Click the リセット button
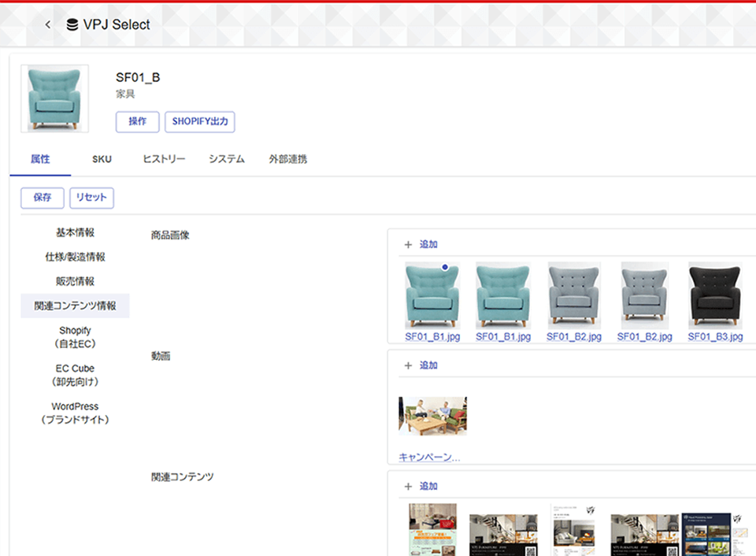Image resolution: width=756 pixels, height=556 pixels. click(x=91, y=198)
